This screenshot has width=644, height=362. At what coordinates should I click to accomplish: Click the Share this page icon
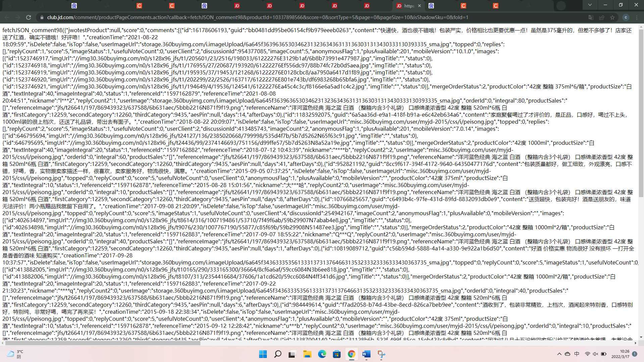pos(602,17)
